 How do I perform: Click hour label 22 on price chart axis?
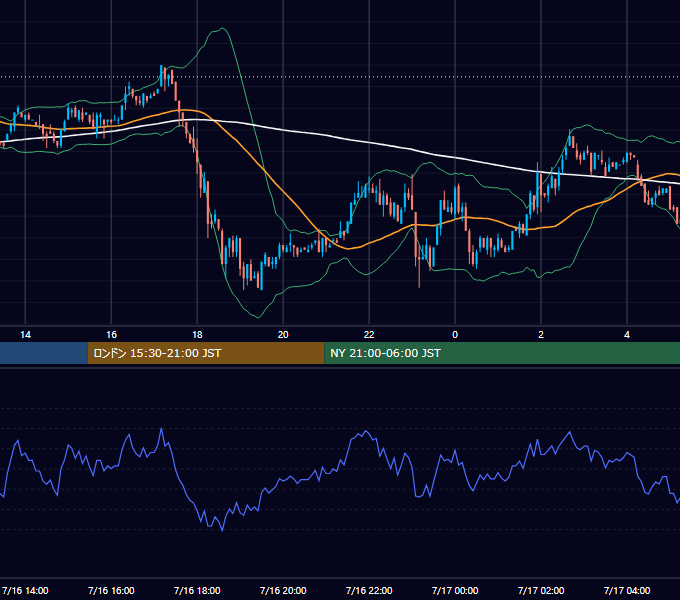pyautogui.click(x=369, y=335)
